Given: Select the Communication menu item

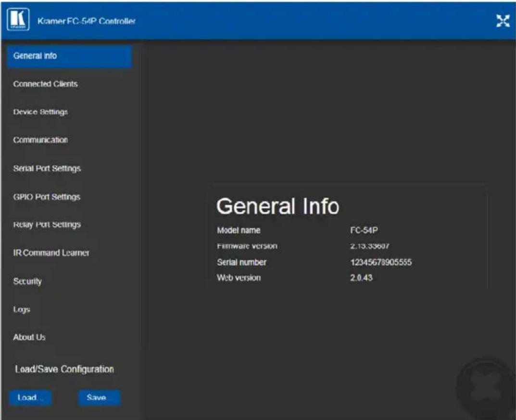Looking at the screenshot, I should point(40,140).
